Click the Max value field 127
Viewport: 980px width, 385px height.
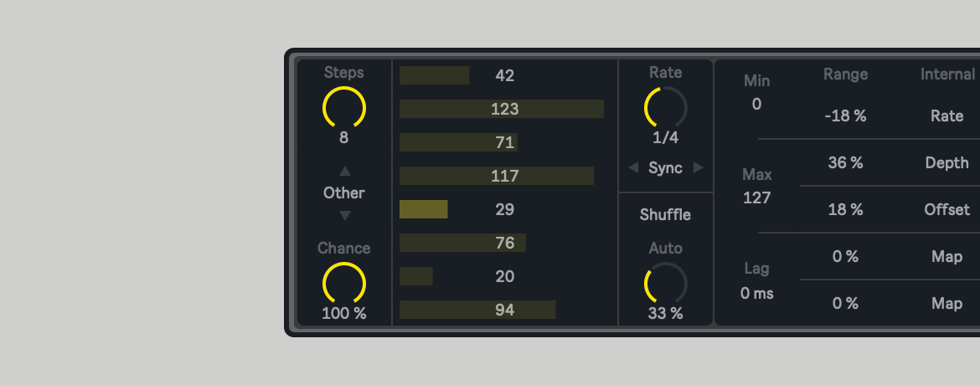[756, 198]
